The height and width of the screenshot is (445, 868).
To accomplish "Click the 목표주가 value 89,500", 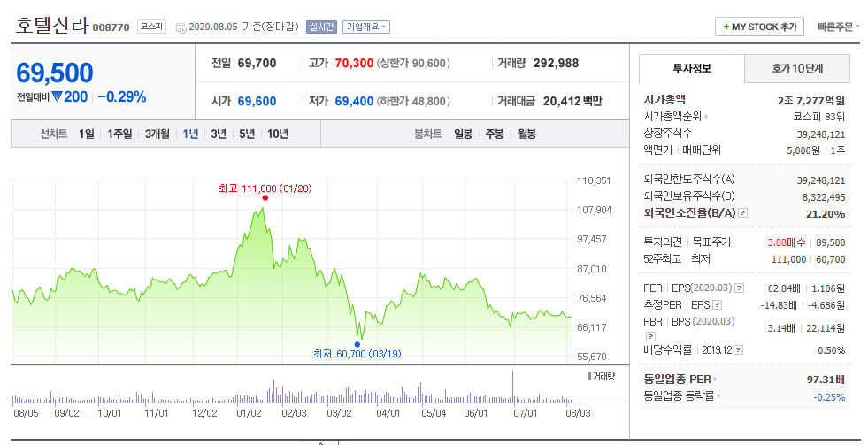I will (830, 242).
